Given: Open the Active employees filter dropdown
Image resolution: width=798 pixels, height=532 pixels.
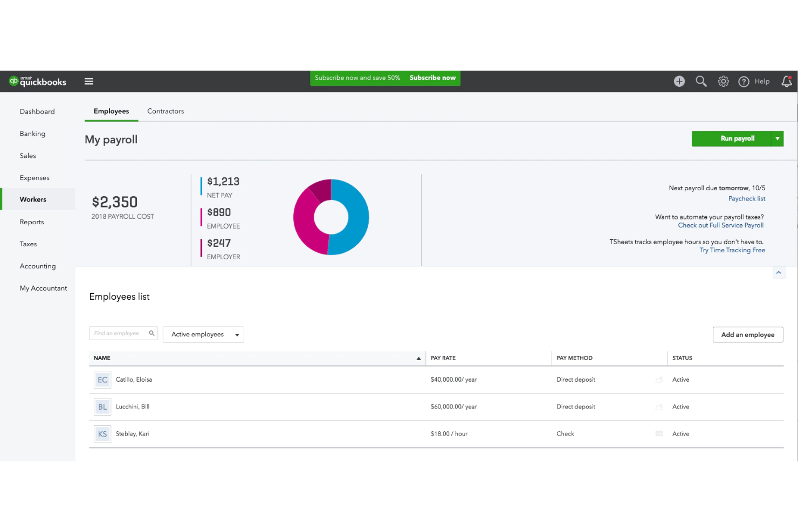Looking at the screenshot, I should point(203,335).
